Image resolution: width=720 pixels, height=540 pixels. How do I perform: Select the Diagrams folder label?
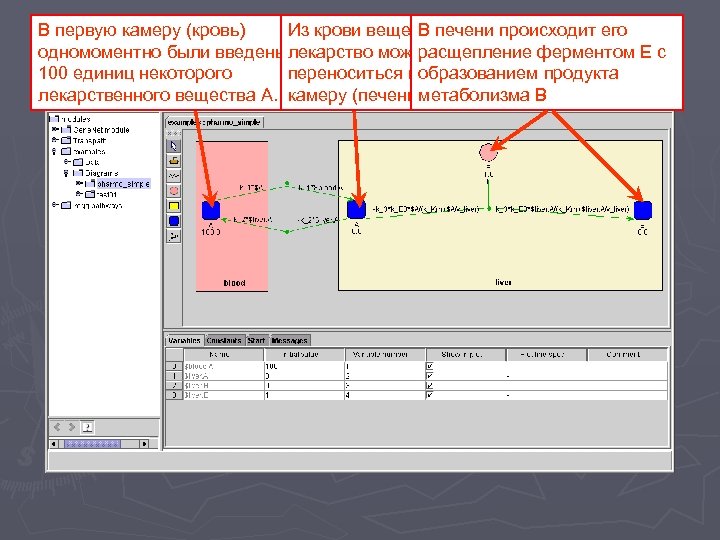click(x=102, y=173)
